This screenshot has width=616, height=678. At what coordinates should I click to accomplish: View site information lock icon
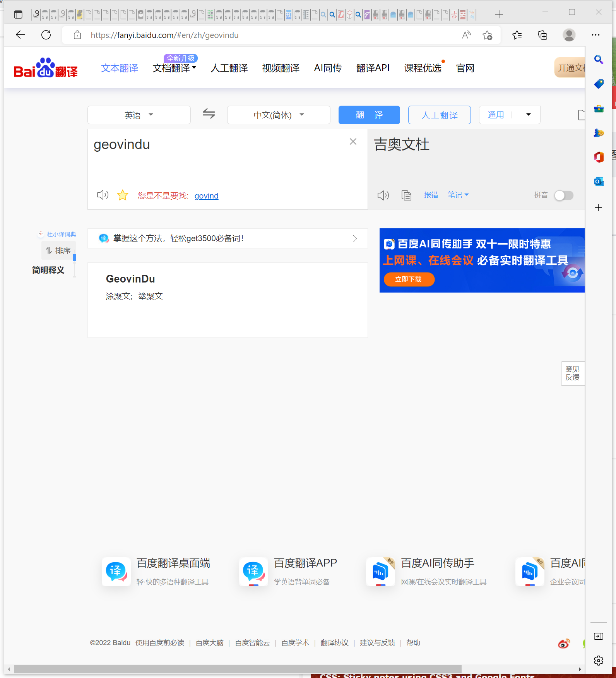[x=77, y=35]
